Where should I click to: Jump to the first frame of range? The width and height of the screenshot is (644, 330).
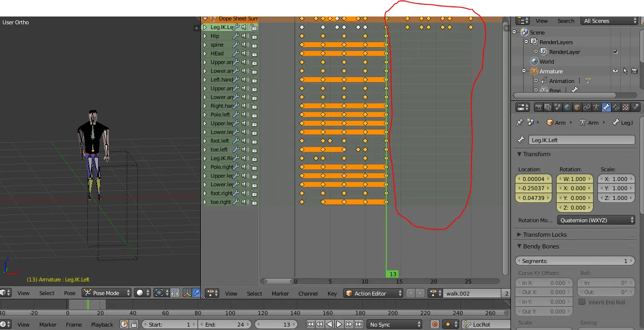[310, 325]
